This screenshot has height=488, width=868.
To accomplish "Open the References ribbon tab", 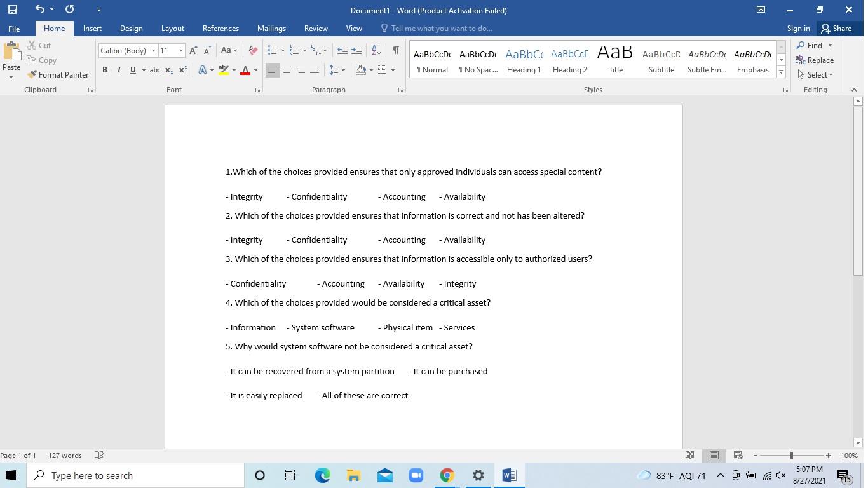I will point(220,29).
